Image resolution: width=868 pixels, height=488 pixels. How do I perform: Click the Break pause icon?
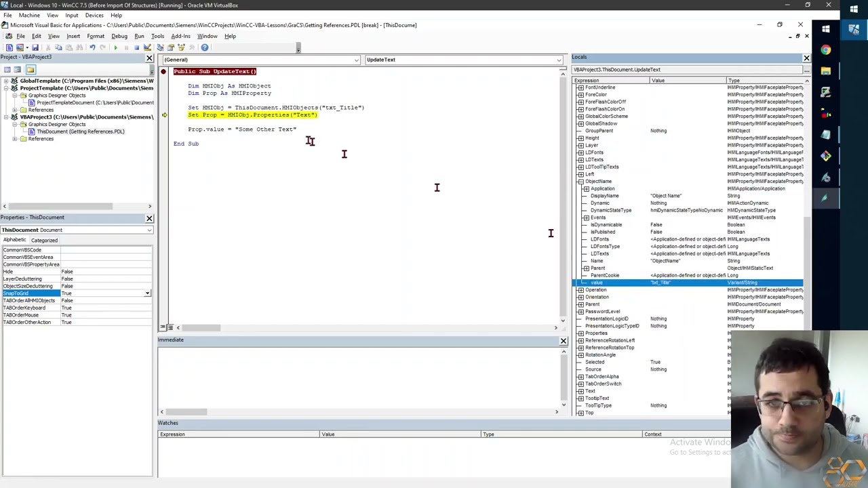126,47
